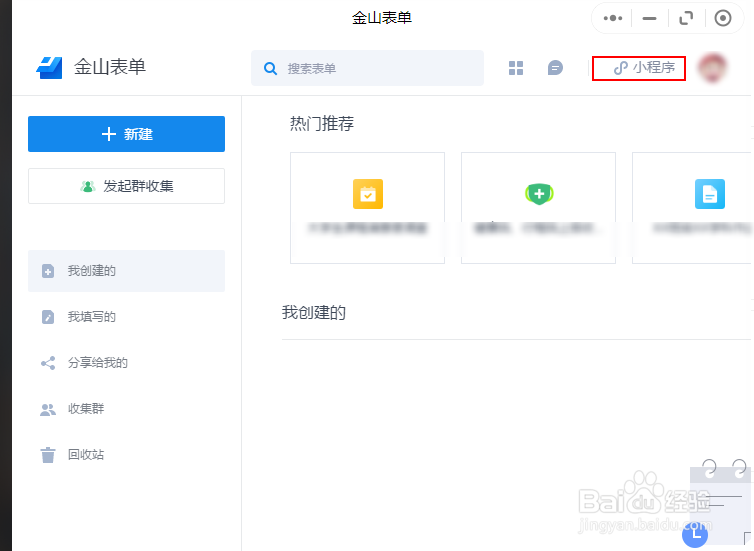This screenshot has height=551, width=754.
Task: Click the 金山表单 window title text
Action: pyautogui.click(x=382, y=18)
